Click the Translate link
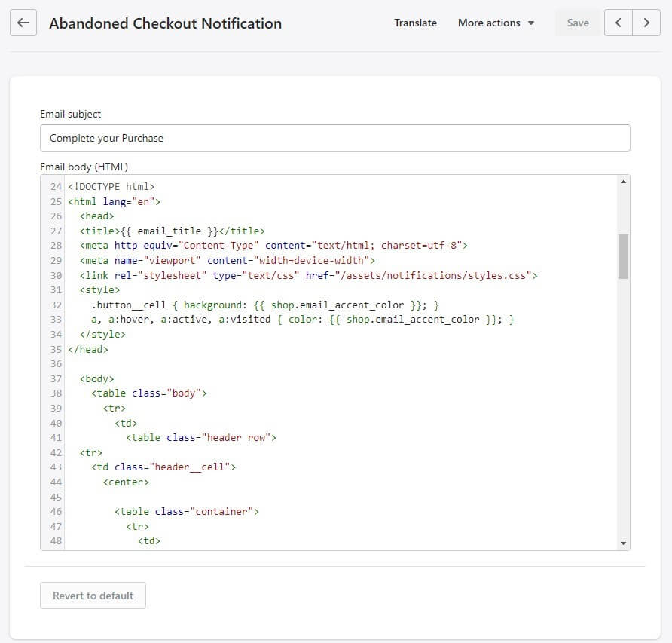The image size is (672, 643). click(415, 23)
